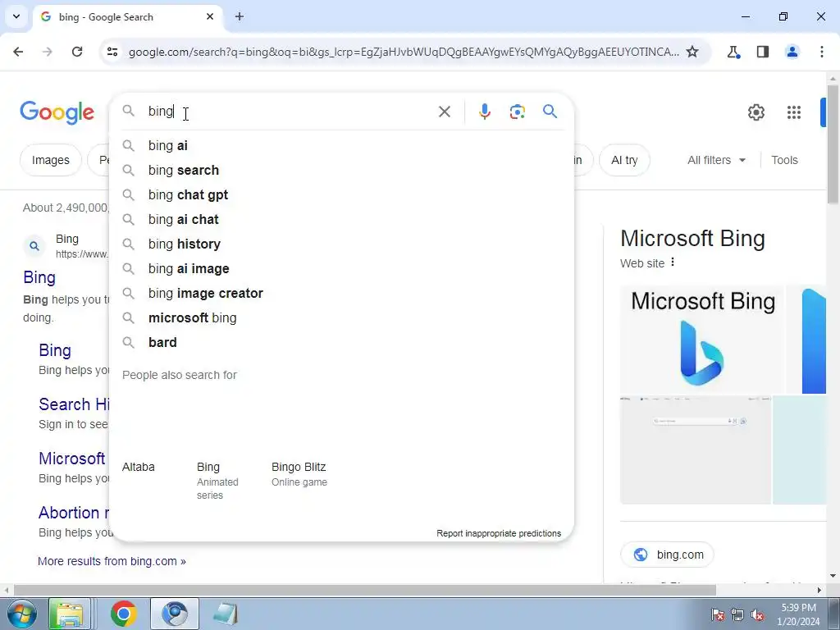The width and height of the screenshot is (840, 630).
Task: Open Chrome Labs flask icon
Action: click(x=733, y=52)
